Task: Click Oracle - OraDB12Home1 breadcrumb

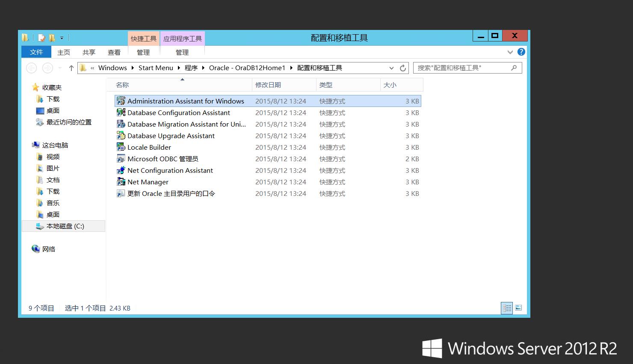Action: [x=247, y=68]
